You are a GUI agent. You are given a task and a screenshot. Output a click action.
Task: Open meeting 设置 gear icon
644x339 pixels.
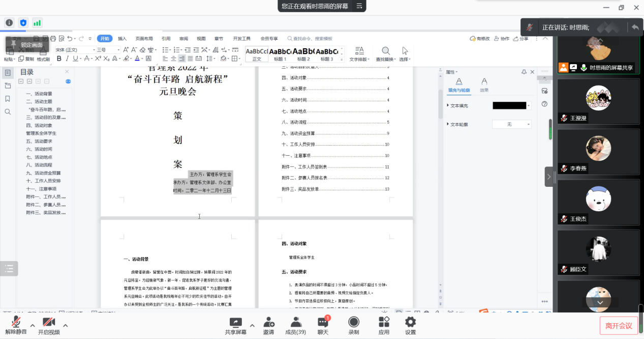(410, 322)
